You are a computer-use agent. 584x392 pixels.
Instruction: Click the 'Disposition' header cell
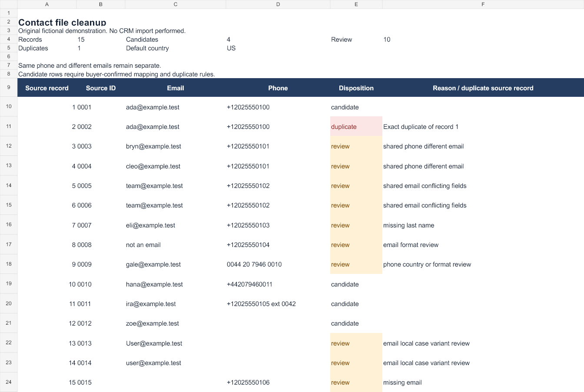[x=356, y=88]
